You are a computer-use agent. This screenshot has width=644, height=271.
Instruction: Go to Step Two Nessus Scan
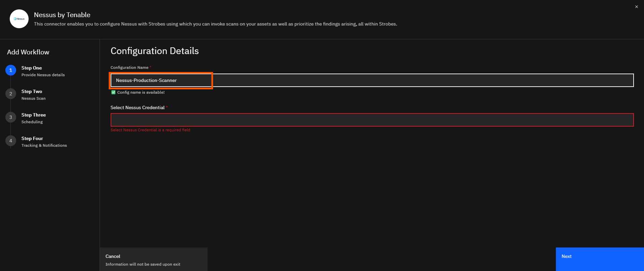[x=33, y=95]
